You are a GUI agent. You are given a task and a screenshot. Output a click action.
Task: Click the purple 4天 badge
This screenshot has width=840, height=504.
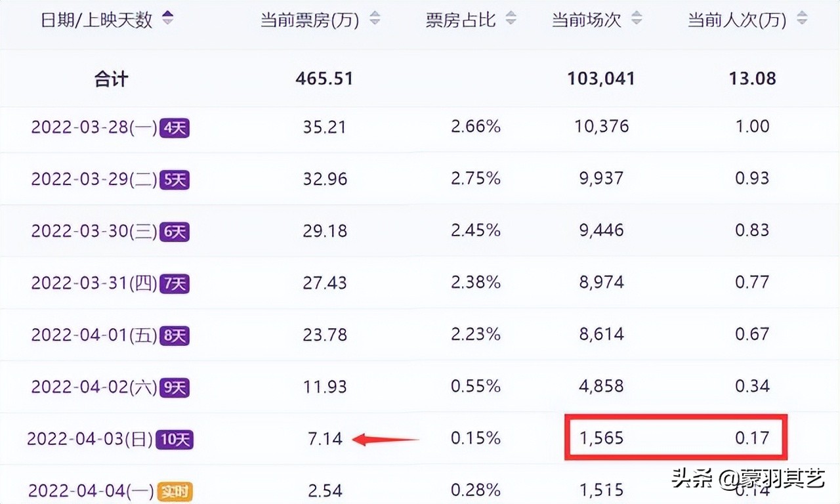(174, 127)
